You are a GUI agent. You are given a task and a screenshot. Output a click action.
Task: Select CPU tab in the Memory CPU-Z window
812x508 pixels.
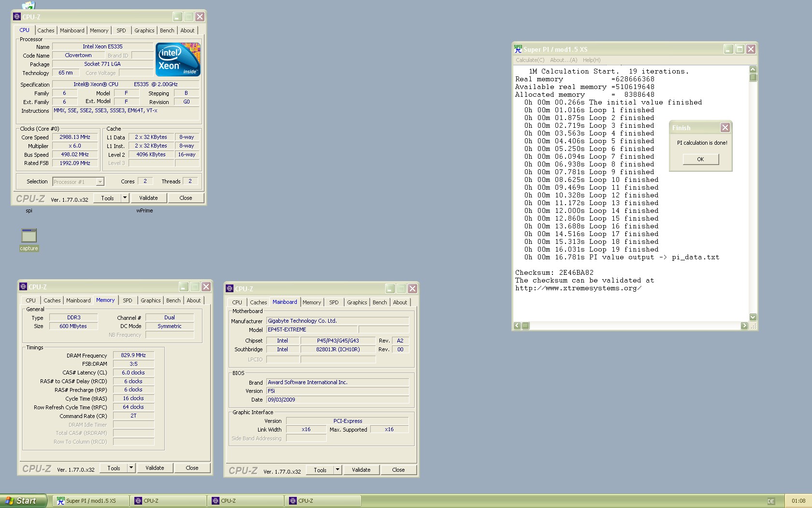coord(31,300)
